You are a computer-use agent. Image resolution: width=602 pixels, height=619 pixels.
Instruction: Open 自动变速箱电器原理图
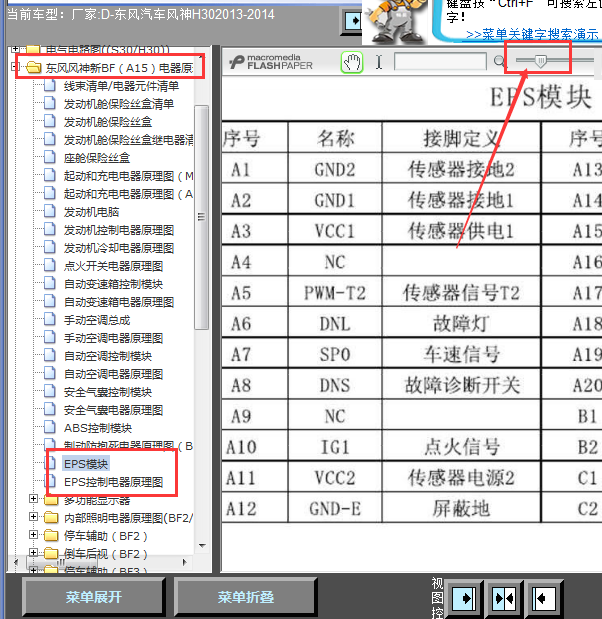point(119,302)
